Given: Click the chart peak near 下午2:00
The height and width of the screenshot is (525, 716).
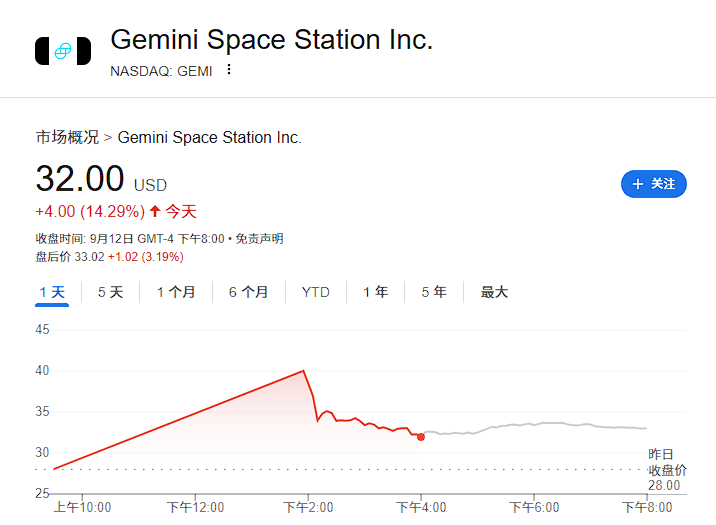Looking at the screenshot, I should click(x=304, y=371).
